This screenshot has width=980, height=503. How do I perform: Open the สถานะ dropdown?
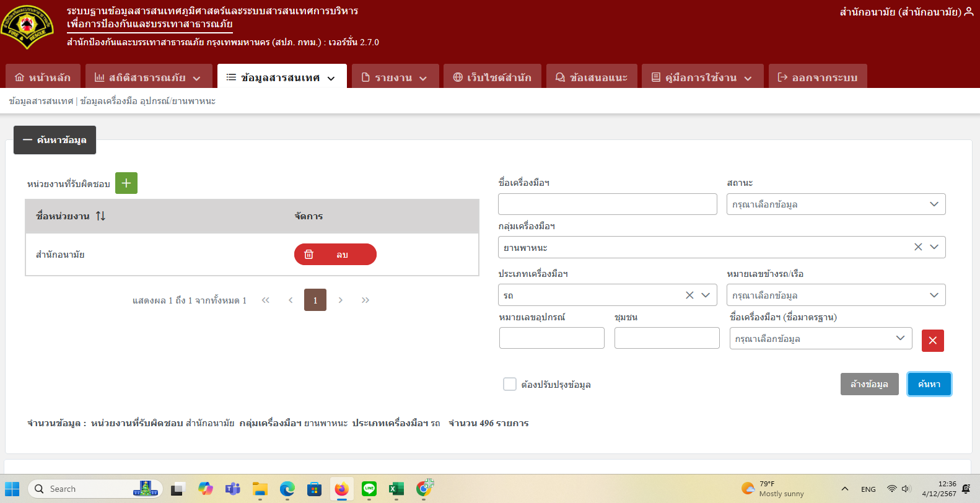pyautogui.click(x=835, y=204)
